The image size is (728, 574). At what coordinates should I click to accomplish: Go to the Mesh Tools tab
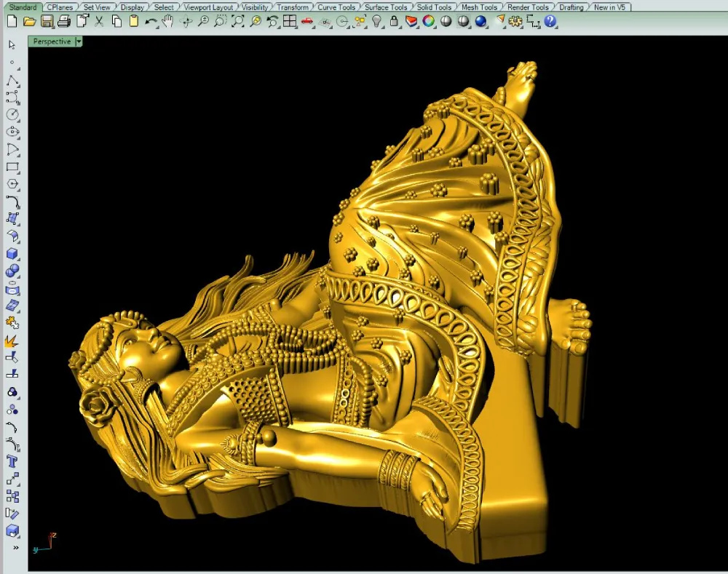coord(479,7)
